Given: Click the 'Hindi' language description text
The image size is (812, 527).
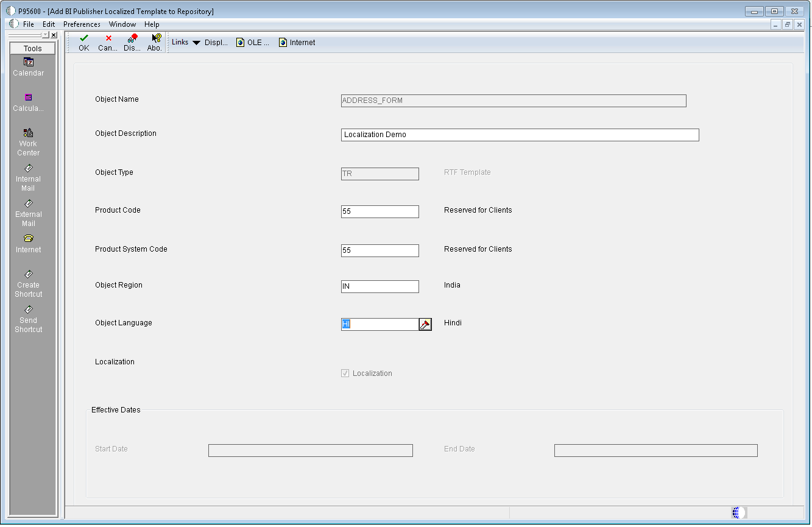Looking at the screenshot, I should pos(453,323).
